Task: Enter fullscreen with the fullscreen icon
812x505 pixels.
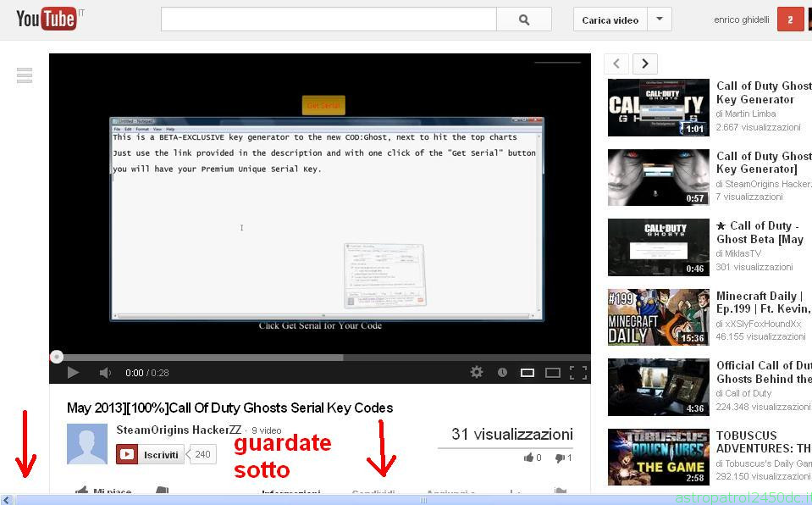Action: (578, 373)
